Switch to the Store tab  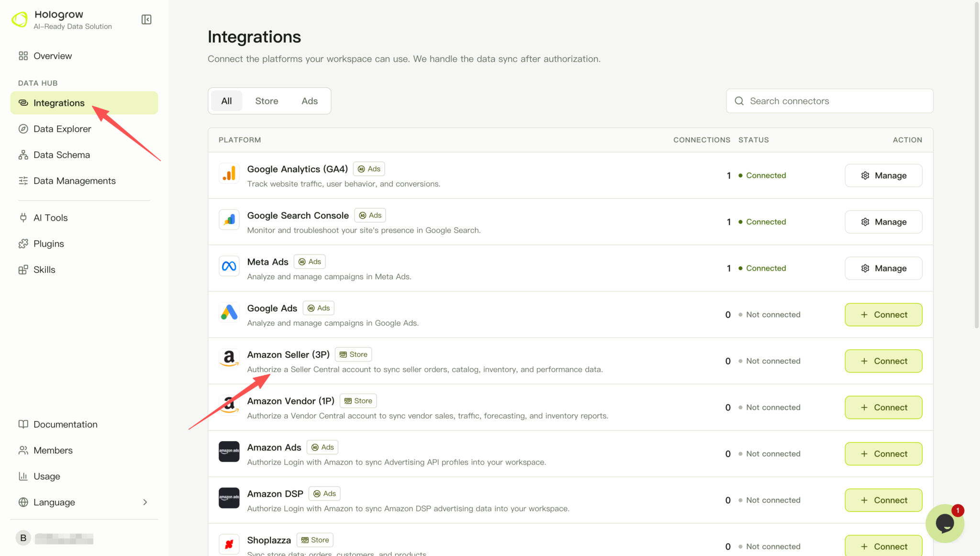click(x=267, y=101)
